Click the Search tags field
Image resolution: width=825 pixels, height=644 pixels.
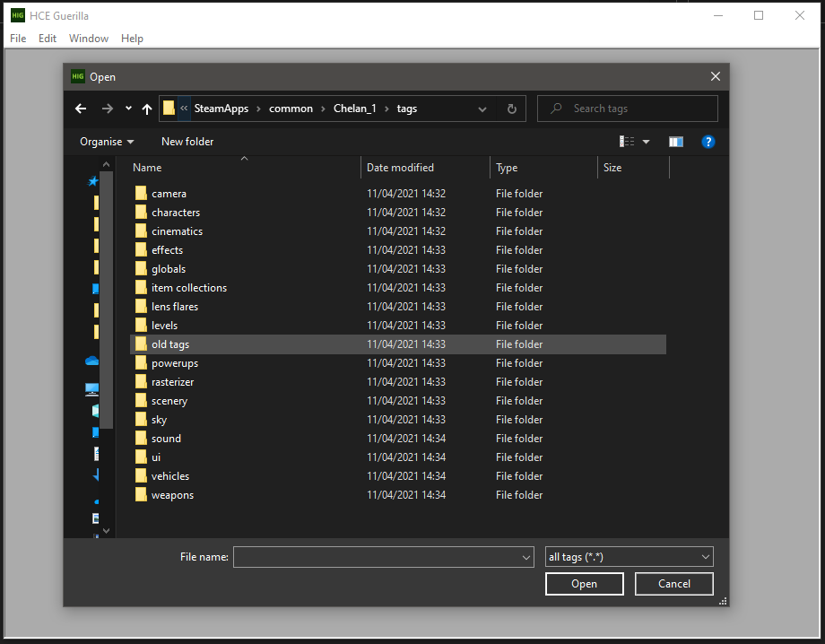627,109
